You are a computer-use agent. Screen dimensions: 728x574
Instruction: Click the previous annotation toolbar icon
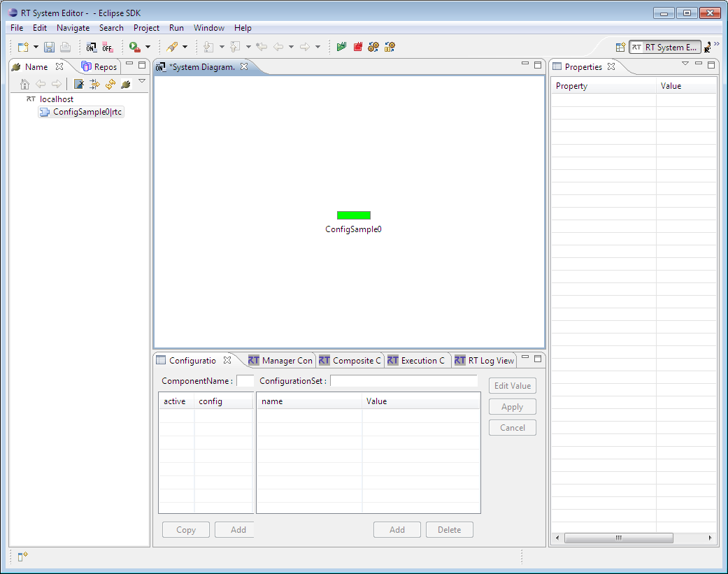point(236,47)
